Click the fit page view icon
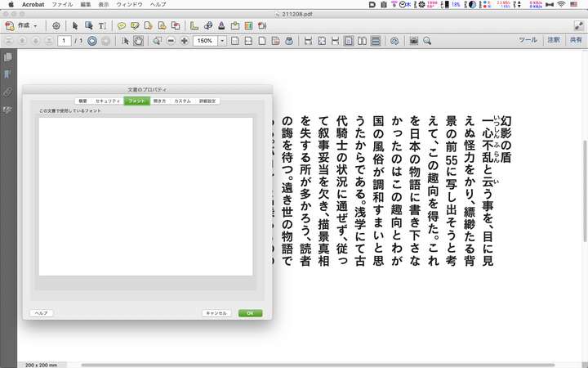Image resolution: width=588 pixels, height=368 pixels. coord(262,41)
